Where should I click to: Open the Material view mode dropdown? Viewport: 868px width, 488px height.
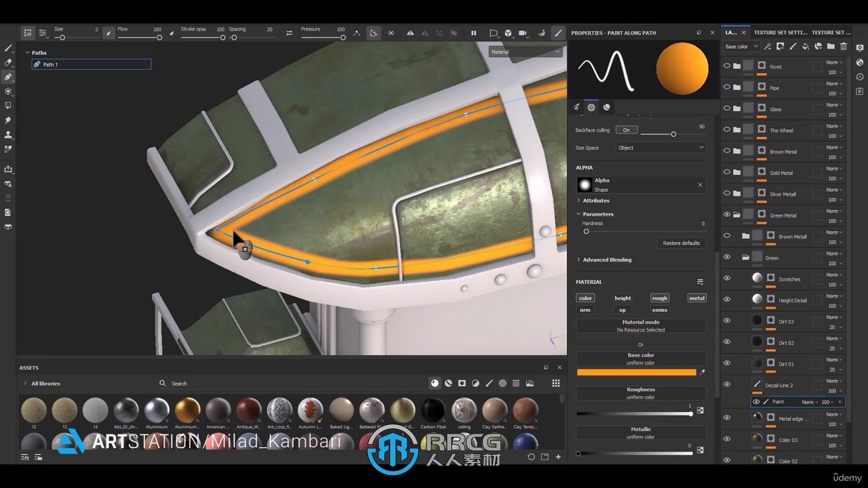(526, 52)
